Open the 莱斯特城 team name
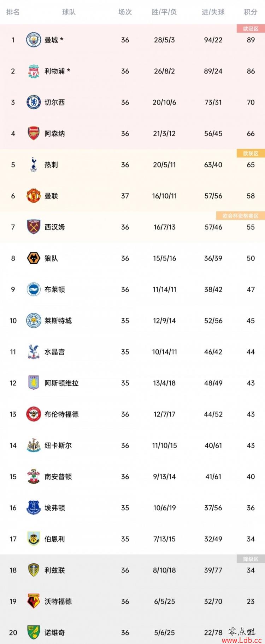 pyautogui.click(x=58, y=321)
